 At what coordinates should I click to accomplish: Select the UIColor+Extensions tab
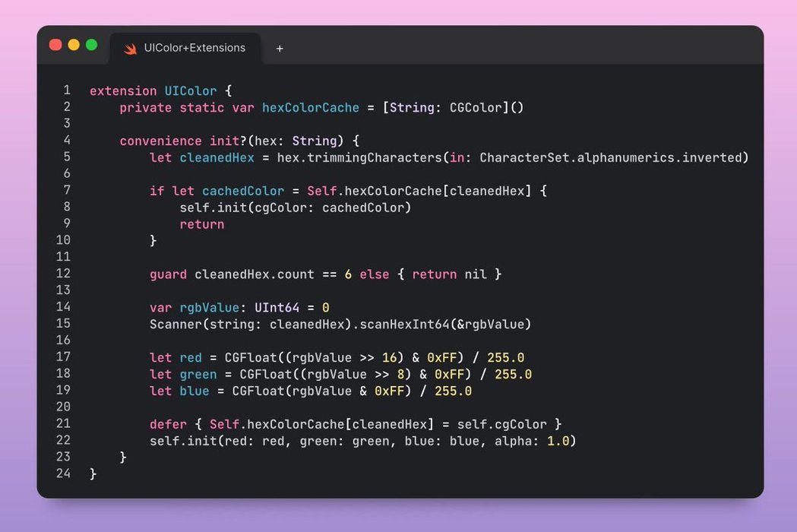185,49
